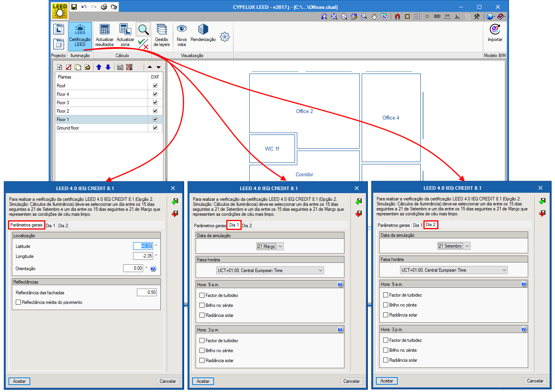The image size is (555, 392).
Task: Select Dia 2 tab in right dialog
Action: tap(430, 225)
